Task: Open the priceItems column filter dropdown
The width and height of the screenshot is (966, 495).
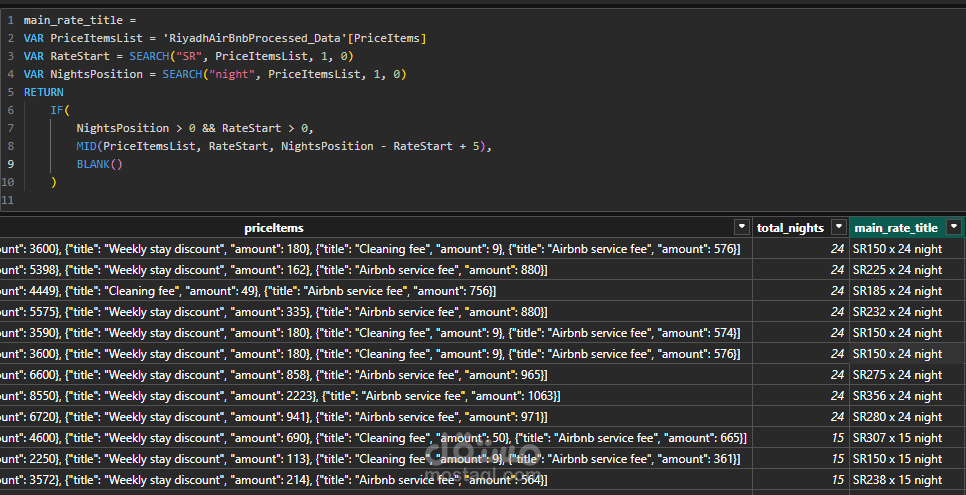Action: (741, 227)
